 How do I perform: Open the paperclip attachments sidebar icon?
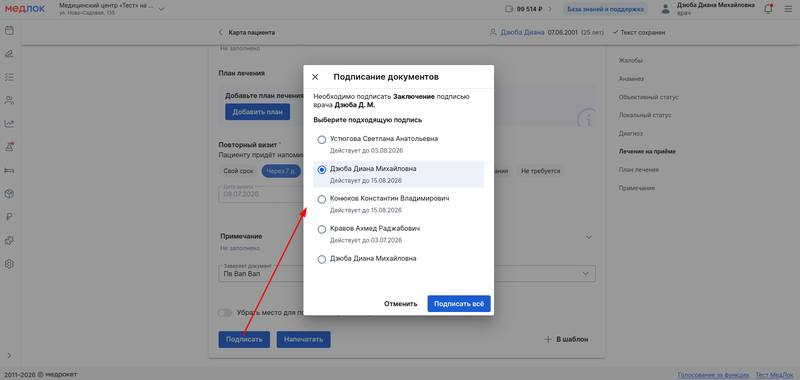[x=9, y=54]
